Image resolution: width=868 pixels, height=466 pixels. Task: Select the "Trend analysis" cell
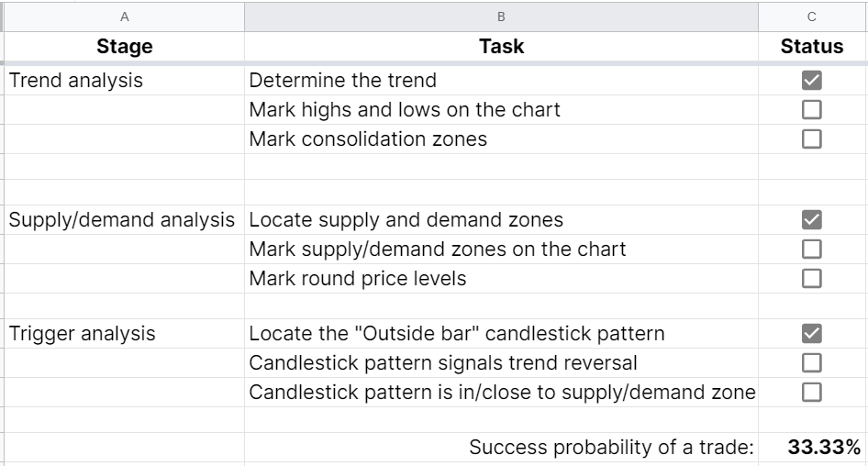click(76, 81)
